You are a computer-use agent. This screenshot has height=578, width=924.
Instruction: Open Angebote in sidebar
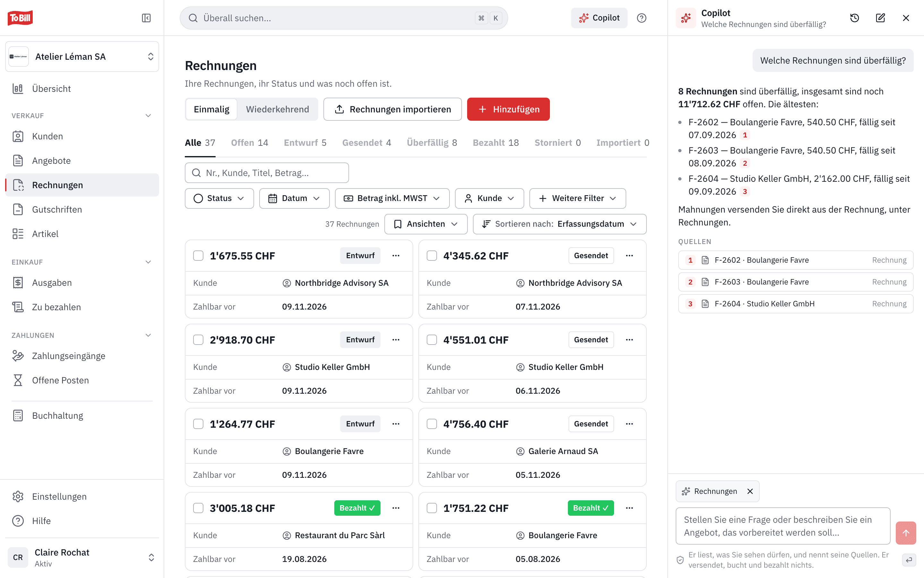tap(82, 161)
